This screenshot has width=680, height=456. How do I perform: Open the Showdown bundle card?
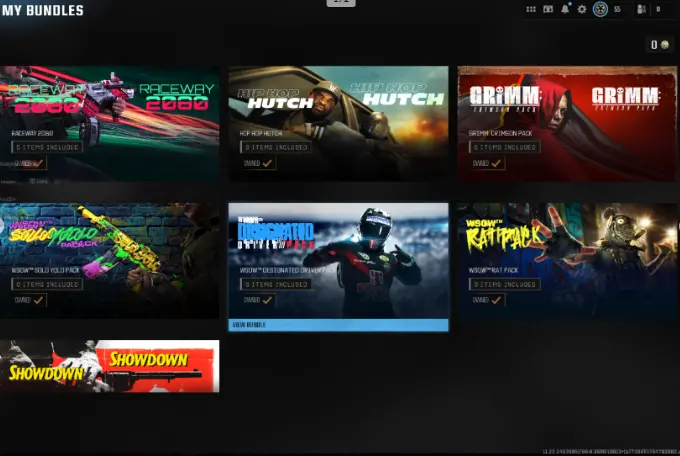pos(109,366)
